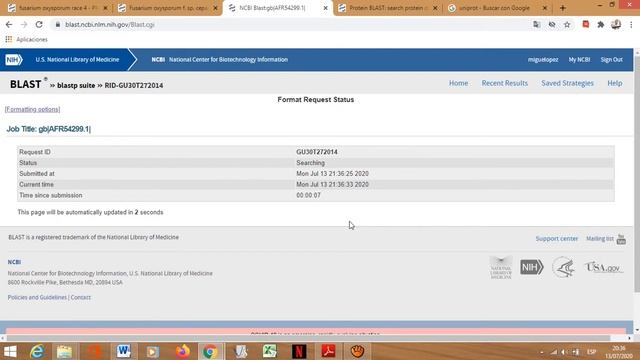Click the horizontal page scrollbar
640x360 pixels.
[309, 338]
